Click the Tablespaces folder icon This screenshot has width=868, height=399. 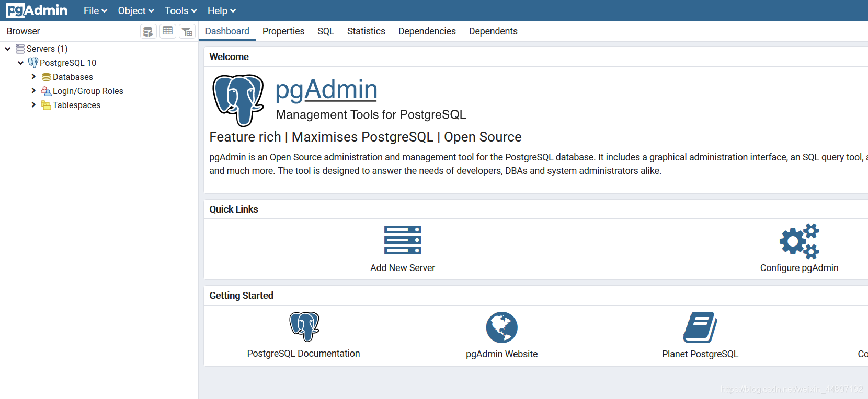46,105
